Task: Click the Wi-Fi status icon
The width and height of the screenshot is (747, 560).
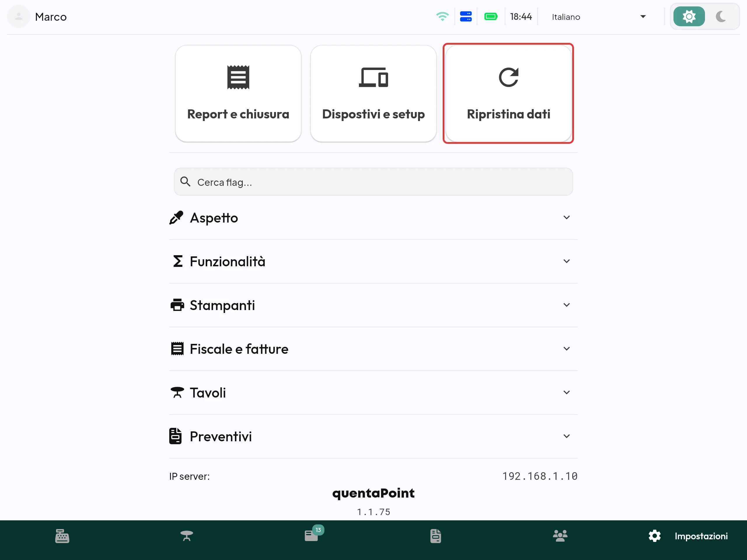Action: [442, 17]
